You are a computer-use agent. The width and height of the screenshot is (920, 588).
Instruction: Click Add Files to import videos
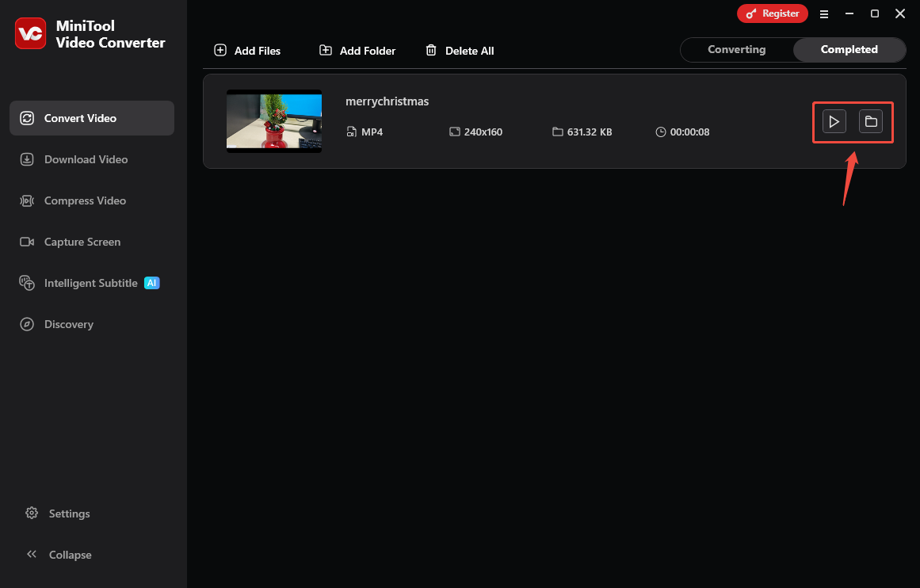[x=247, y=50]
